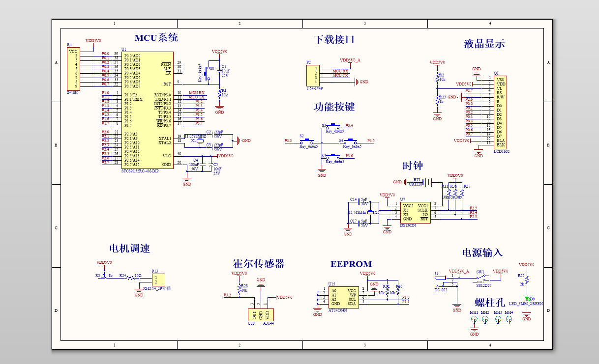The image size is (599, 364).
Task: Select net label P3.2 at hall sensor
Action: pyautogui.click(x=227, y=295)
